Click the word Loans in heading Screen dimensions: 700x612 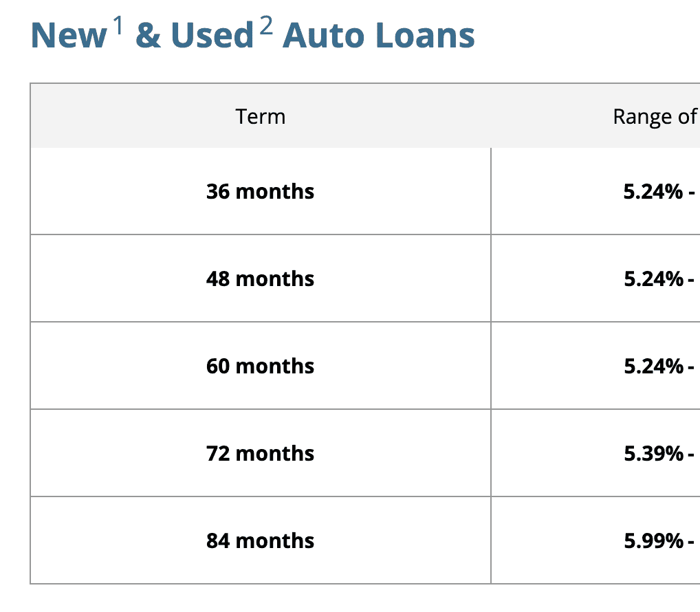point(424,36)
